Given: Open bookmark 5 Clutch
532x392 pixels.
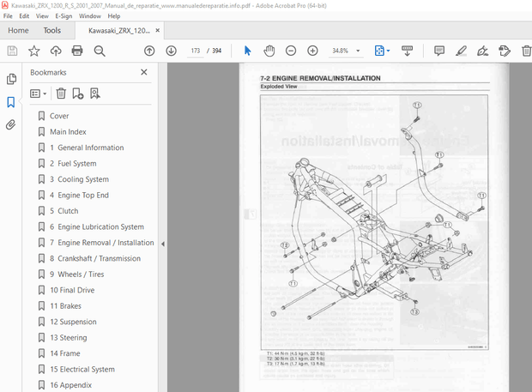Looking at the screenshot, I should pos(64,211).
